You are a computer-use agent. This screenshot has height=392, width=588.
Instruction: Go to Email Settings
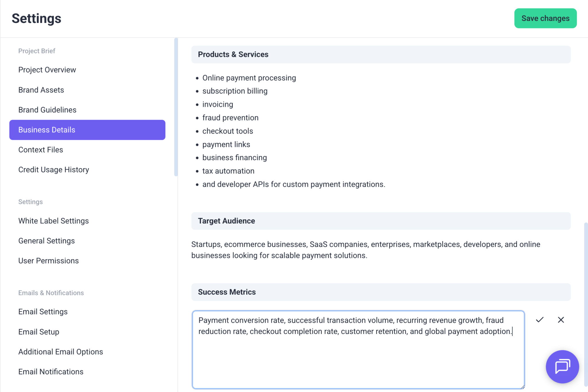(43, 312)
